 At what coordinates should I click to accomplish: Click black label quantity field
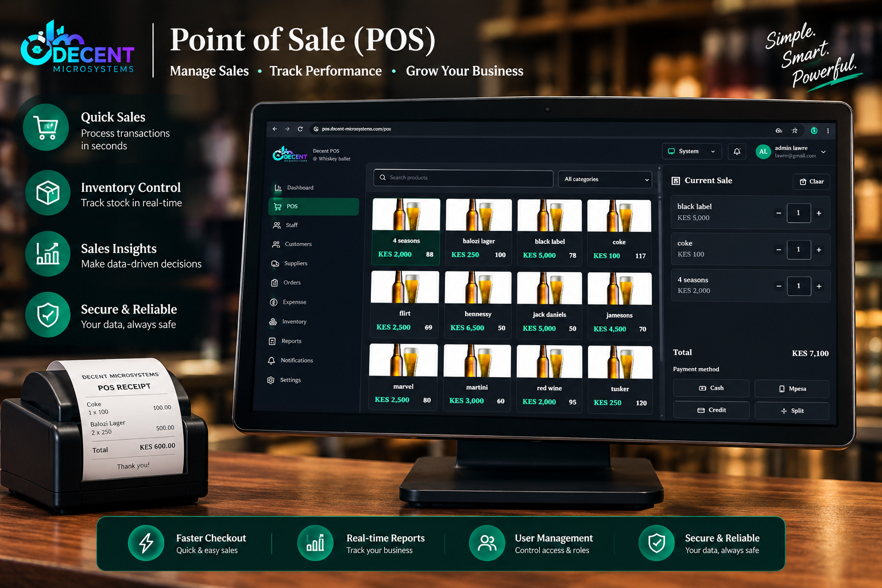coord(798,213)
